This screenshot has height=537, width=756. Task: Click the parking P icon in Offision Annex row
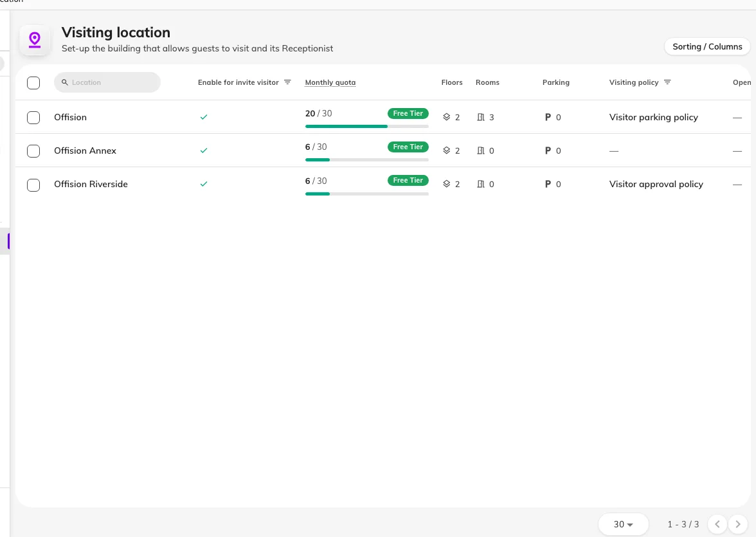coord(548,150)
